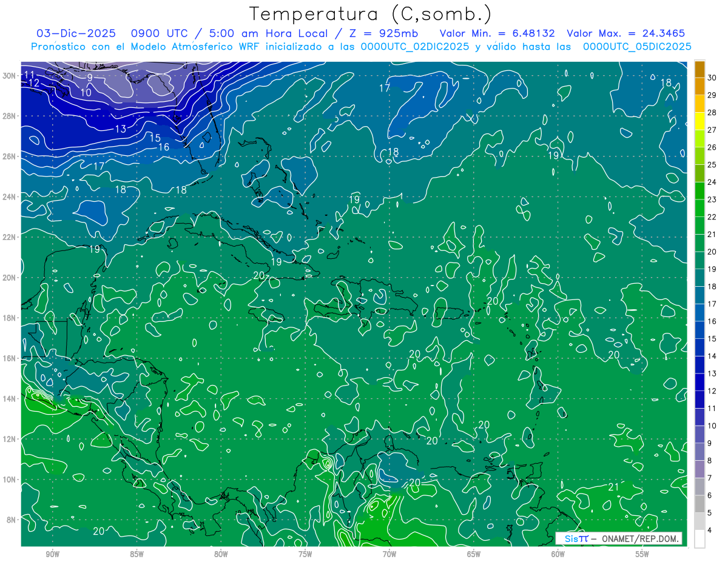
Task: Click the colorbar scale label "7"
Action: 710,478
